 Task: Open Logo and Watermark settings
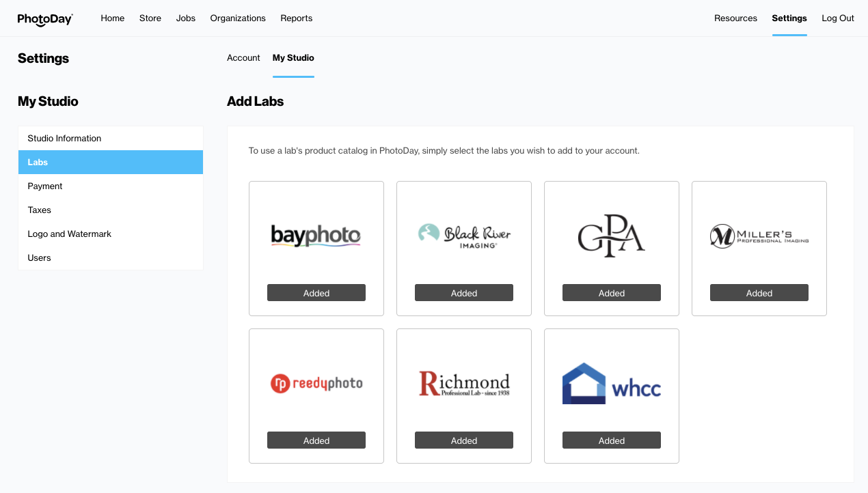click(x=111, y=234)
